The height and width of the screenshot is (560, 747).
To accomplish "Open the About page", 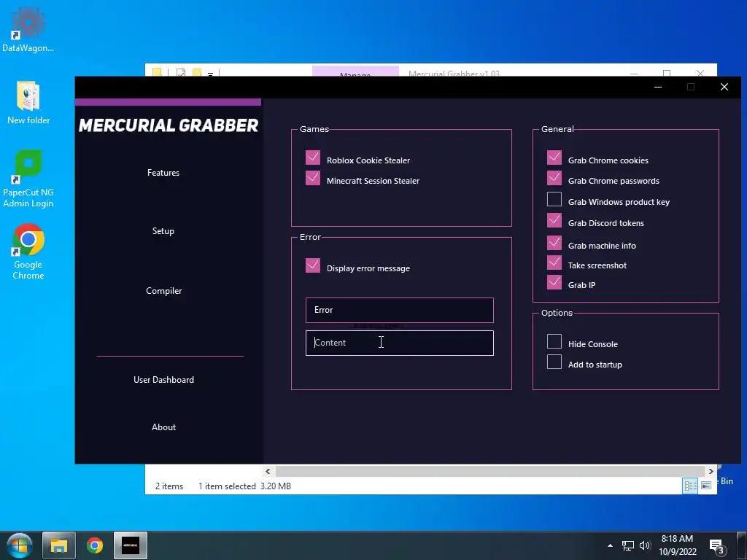I will pos(164,427).
